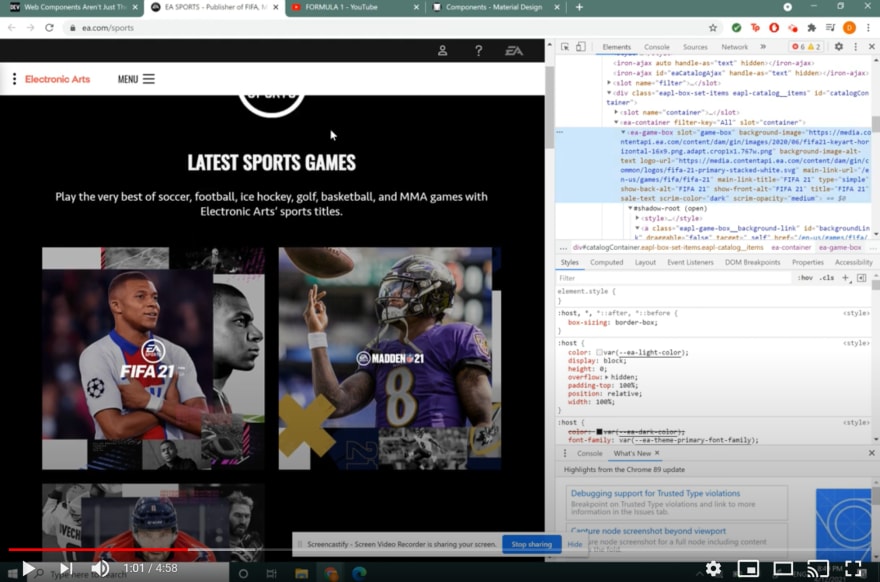Image resolution: width=880 pixels, height=582 pixels.
Task: Enter fullscreen in video player
Action: tap(852, 569)
